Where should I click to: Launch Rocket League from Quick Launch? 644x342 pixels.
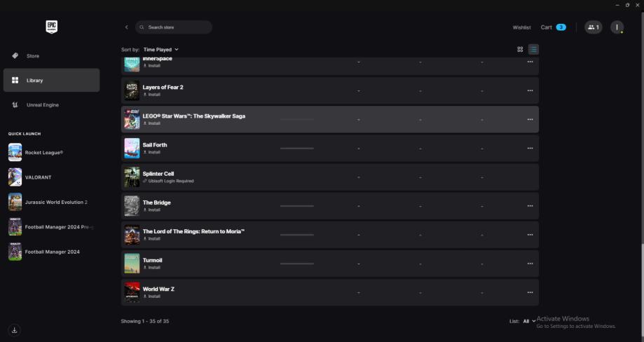[x=43, y=152]
